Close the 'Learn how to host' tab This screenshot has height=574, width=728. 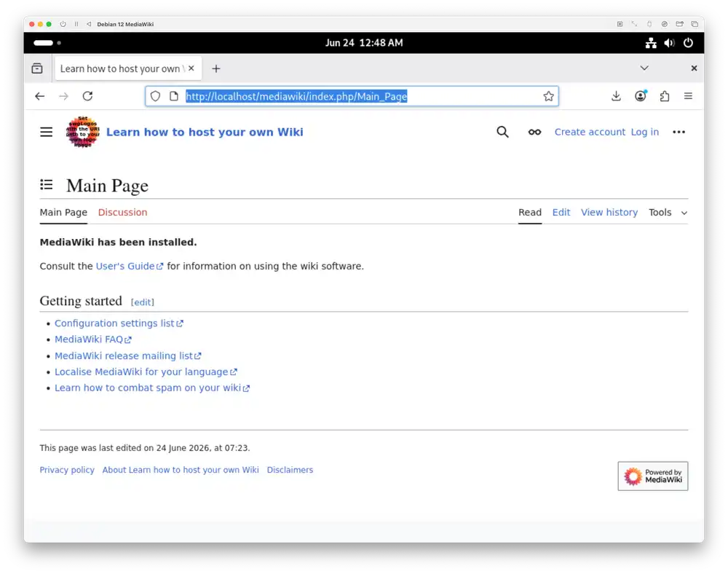[x=191, y=68]
